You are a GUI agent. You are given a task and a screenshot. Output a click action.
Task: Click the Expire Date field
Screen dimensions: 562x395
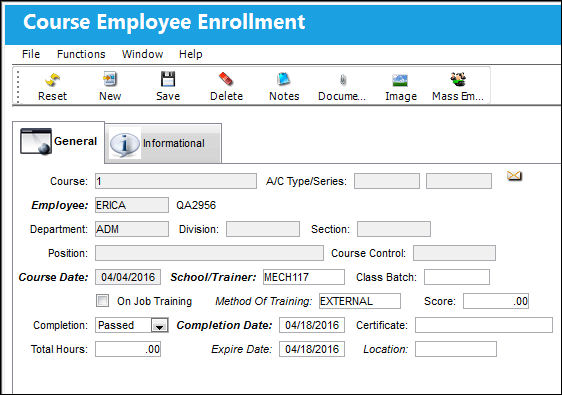[x=312, y=349]
